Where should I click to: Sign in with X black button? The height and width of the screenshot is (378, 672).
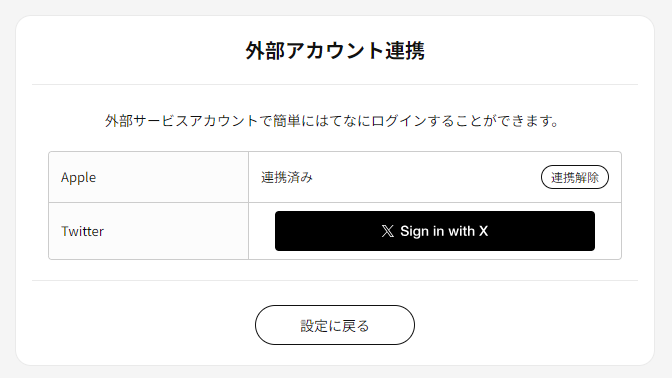435,231
